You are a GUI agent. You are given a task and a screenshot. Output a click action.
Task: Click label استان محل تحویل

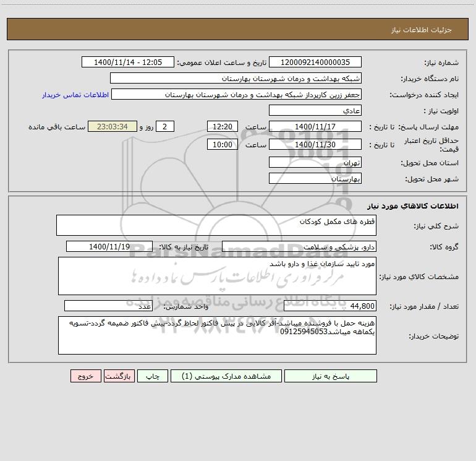[430, 163]
